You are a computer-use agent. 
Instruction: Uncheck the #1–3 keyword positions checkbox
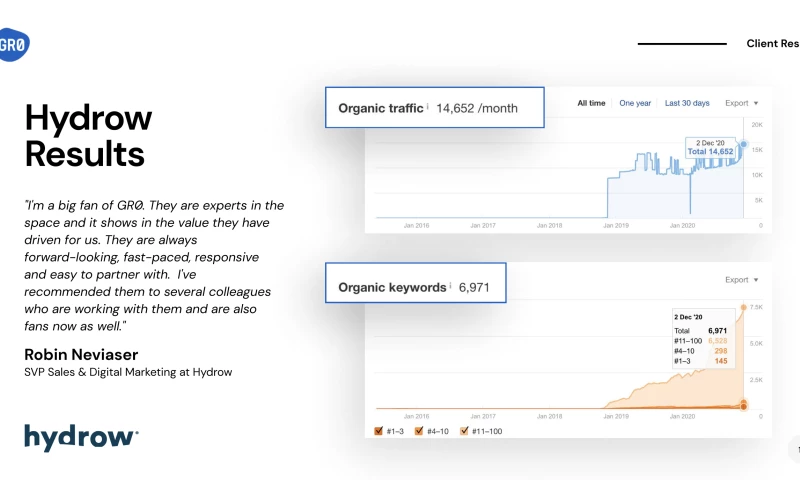point(379,431)
